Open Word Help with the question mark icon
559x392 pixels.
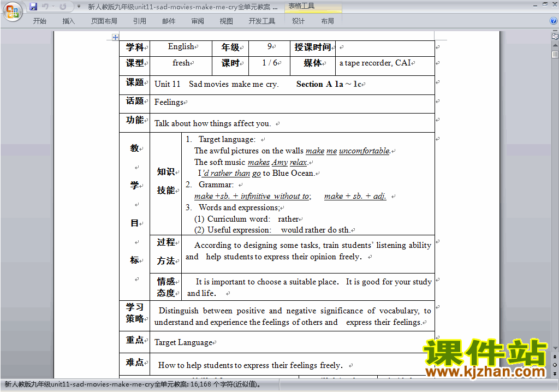(554, 21)
